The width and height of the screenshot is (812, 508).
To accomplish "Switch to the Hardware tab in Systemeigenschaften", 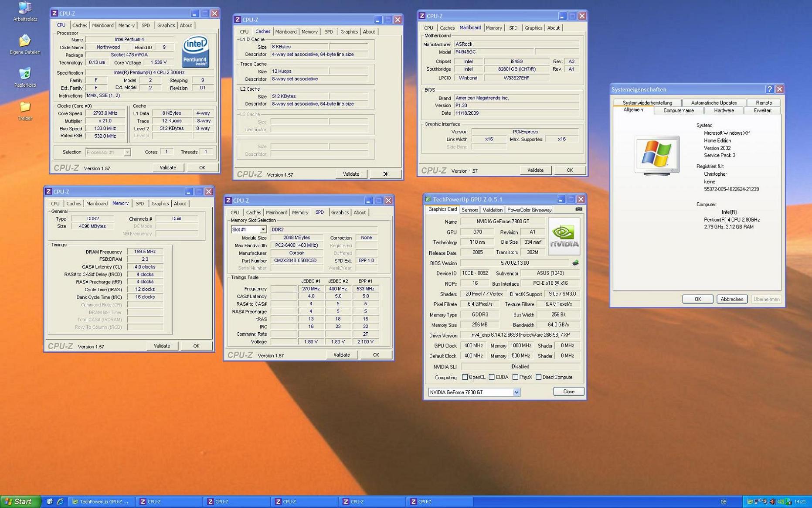I will (x=724, y=110).
